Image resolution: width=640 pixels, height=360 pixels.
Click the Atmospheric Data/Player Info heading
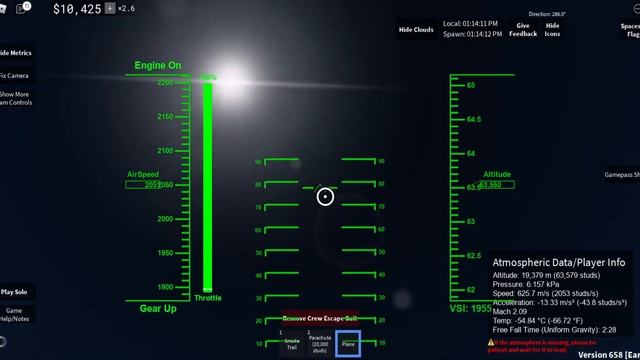[559, 262]
